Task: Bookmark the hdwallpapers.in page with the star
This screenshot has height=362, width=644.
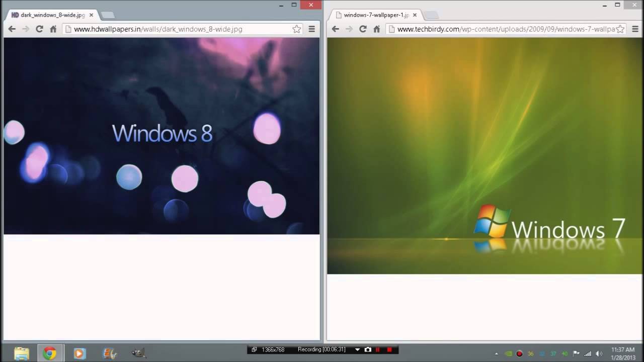Action: (x=297, y=29)
